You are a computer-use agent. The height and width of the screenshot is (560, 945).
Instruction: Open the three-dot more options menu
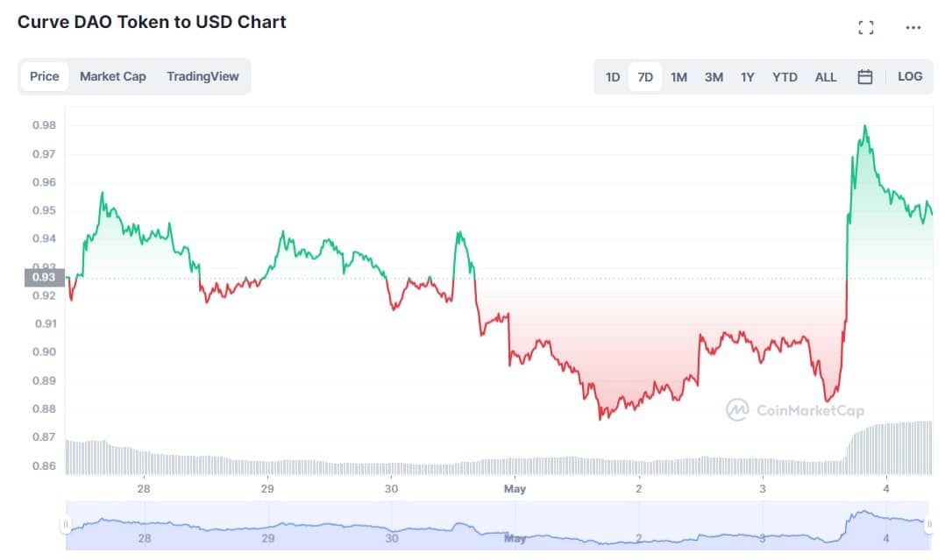click(x=913, y=27)
